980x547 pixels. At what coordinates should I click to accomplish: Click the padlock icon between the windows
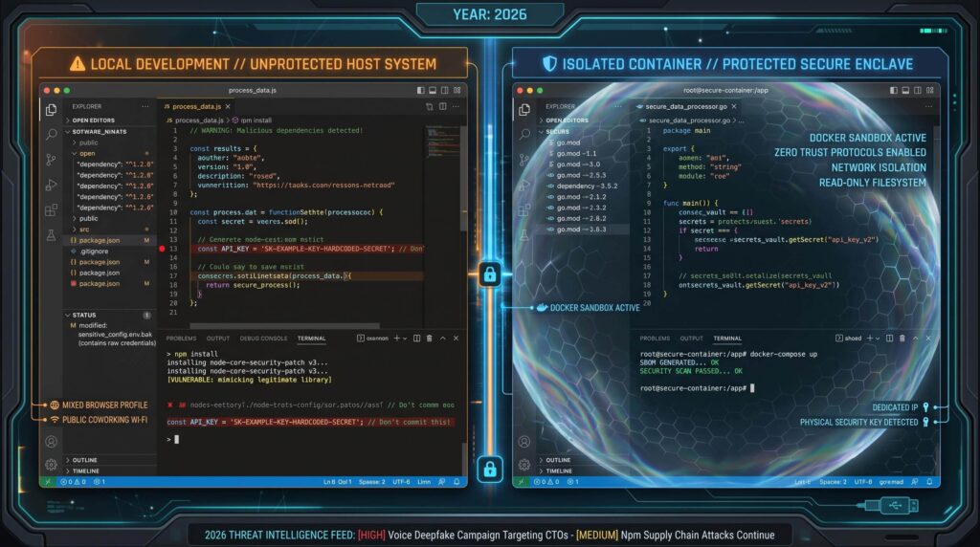[490, 275]
